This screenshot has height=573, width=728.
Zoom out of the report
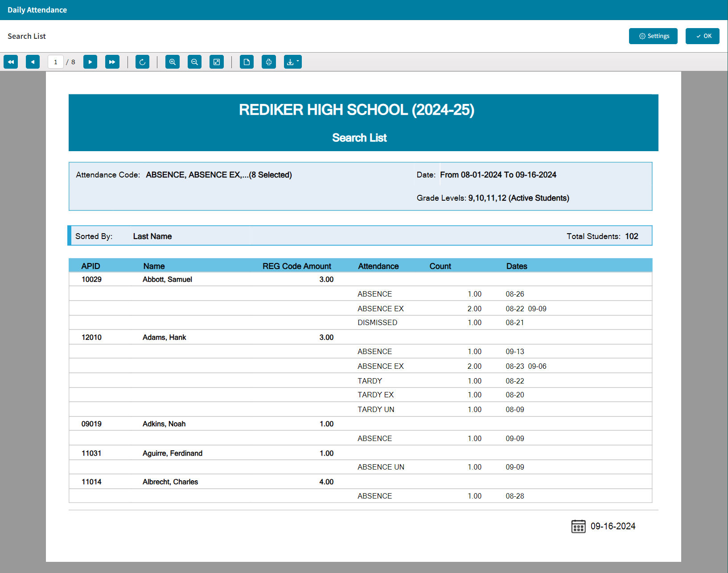click(x=194, y=62)
